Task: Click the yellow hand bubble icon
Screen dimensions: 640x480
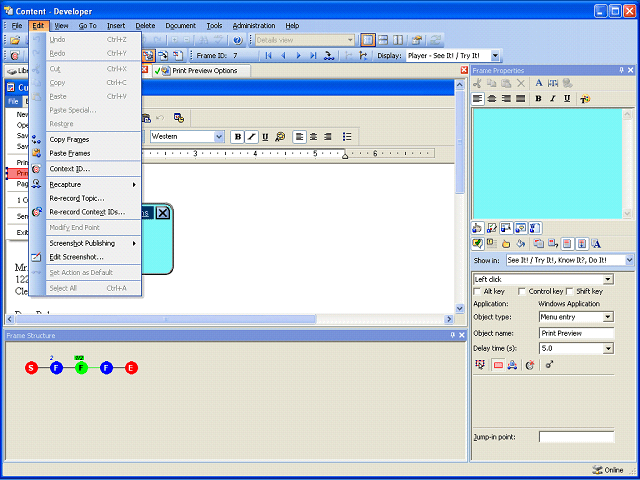Action: coord(506,244)
